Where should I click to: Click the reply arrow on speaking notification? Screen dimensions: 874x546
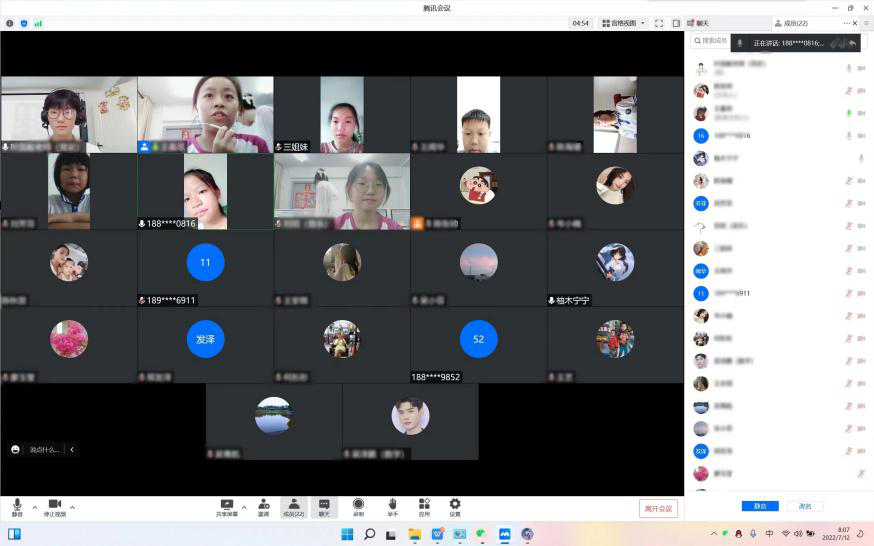pos(852,43)
